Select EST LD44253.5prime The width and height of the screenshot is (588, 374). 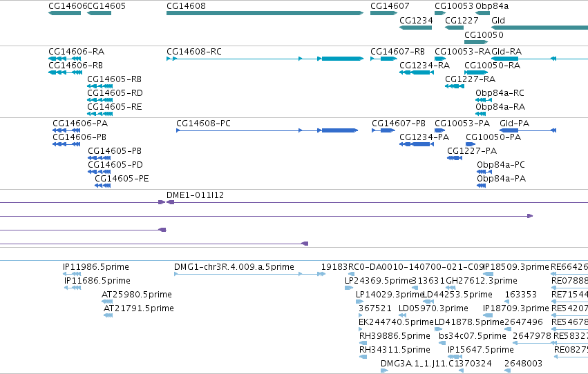428,302
